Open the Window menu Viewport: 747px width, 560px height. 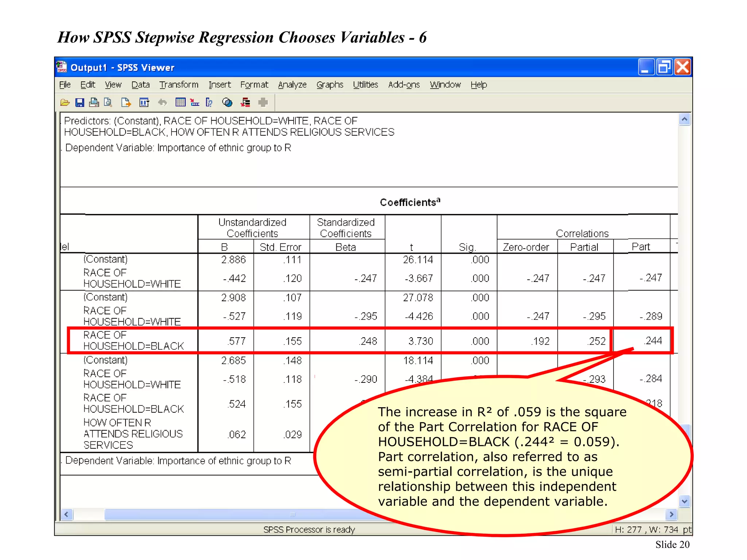click(x=445, y=85)
